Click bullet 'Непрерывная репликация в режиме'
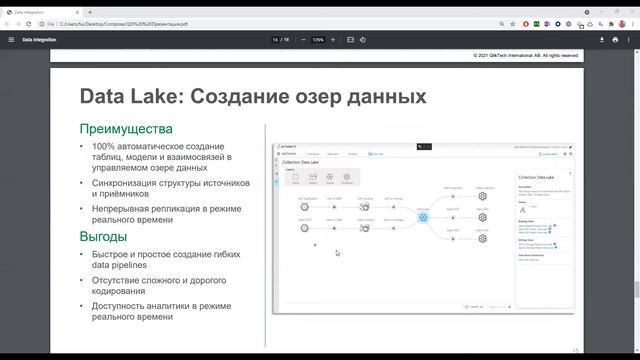640x360 pixels. 167,214
